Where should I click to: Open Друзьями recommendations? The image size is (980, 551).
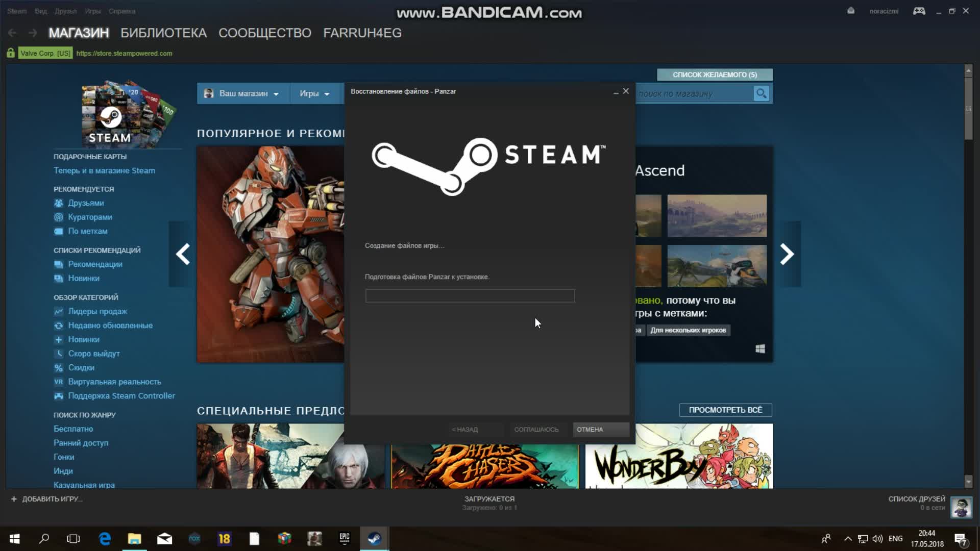[x=86, y=203]
